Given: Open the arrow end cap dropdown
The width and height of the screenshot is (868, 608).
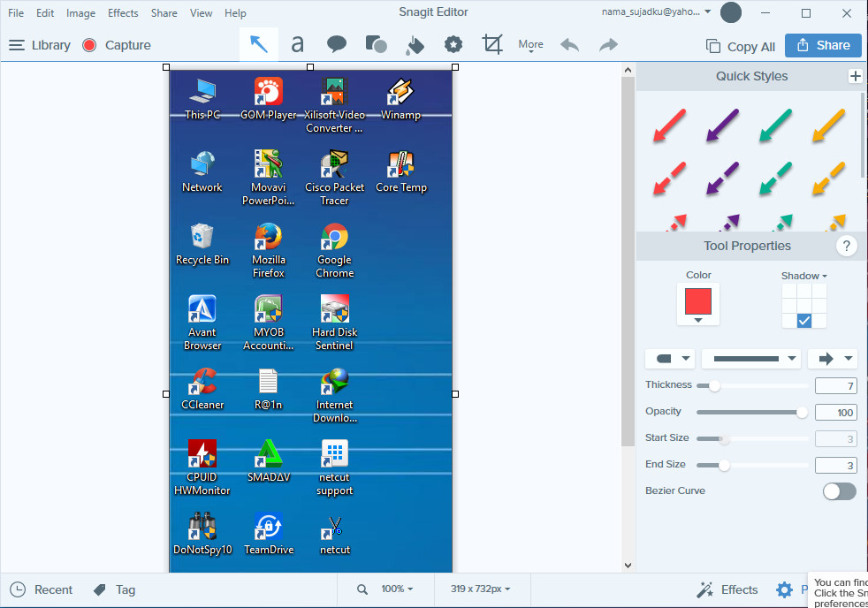Looking at the screenshot, I should [x=833, y=359].
